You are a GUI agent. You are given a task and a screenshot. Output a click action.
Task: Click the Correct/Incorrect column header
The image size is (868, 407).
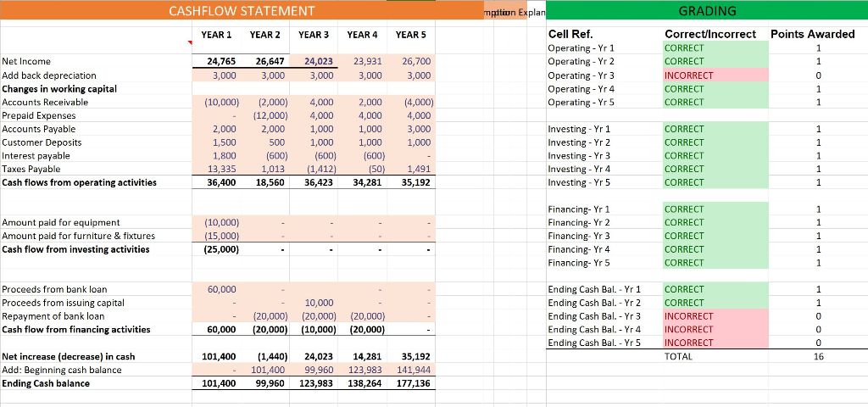710,34
